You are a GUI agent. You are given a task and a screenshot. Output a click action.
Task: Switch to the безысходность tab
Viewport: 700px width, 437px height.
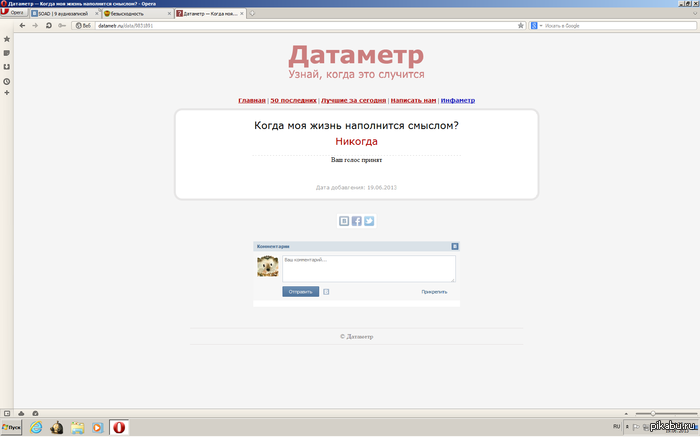[x=137, y=14]
